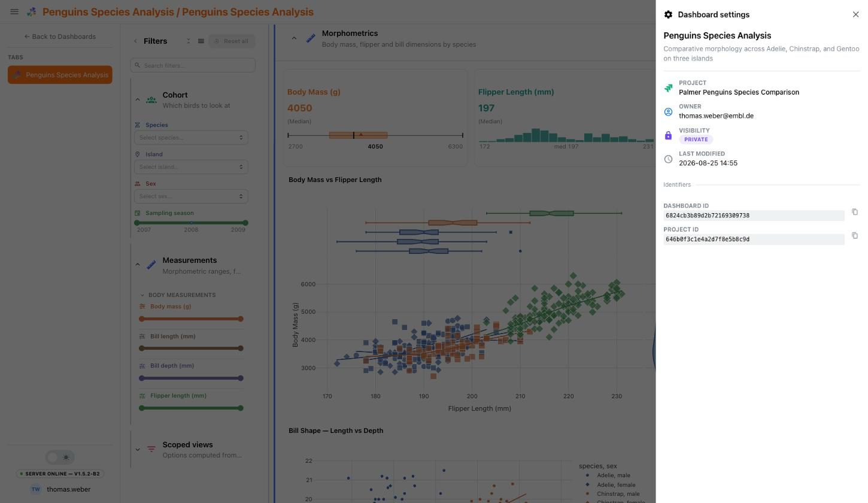Copy the Dashboard ID value
Screen dimensions: 868x503
pos(855,212)
